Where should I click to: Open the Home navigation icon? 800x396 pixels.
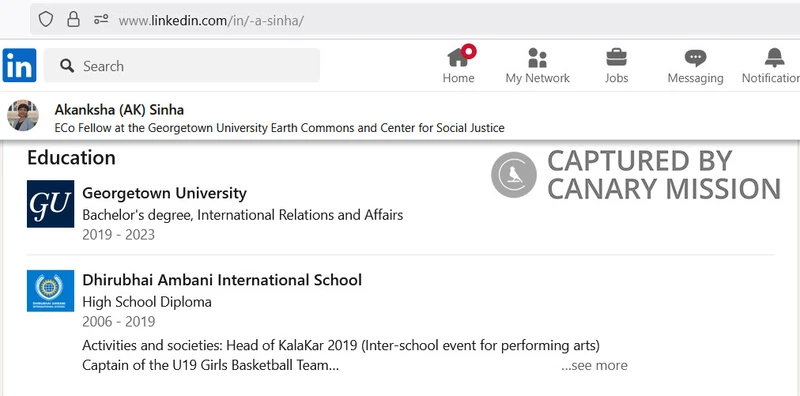coord(458,57)
